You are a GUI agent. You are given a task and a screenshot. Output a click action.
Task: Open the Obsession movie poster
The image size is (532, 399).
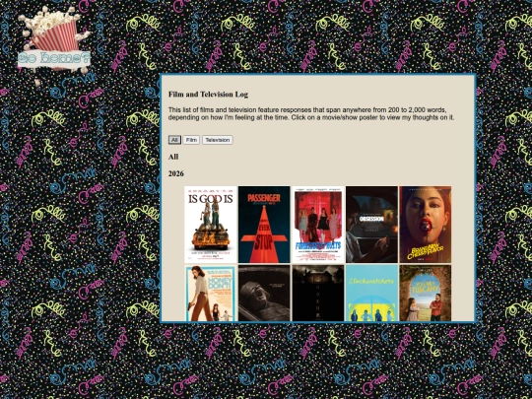pyautogui.click(x=371, y=225)
